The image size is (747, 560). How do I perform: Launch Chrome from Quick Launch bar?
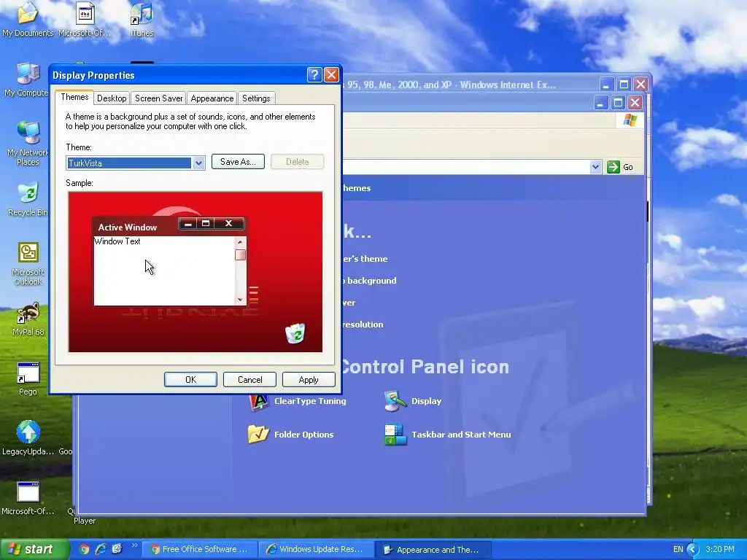tap(85, 549)
